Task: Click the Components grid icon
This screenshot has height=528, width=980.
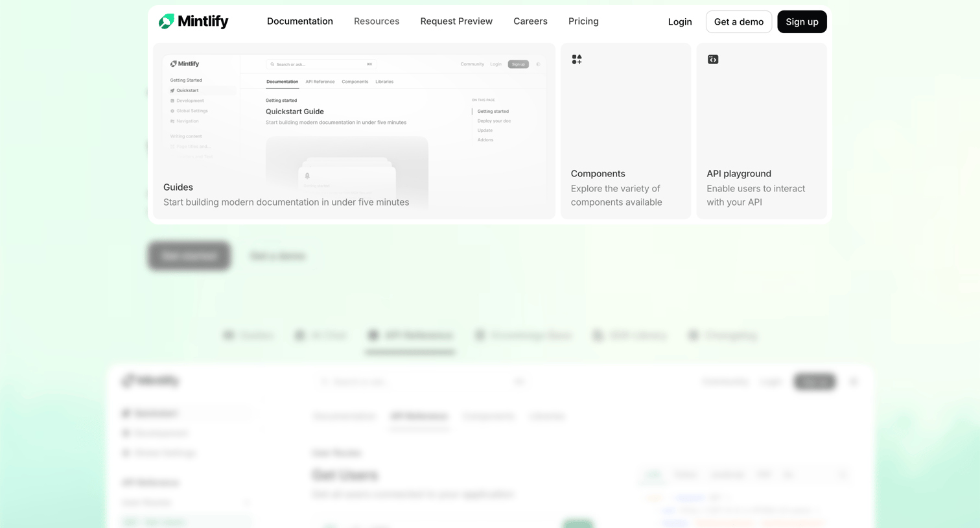Action: tap(577, 60)
